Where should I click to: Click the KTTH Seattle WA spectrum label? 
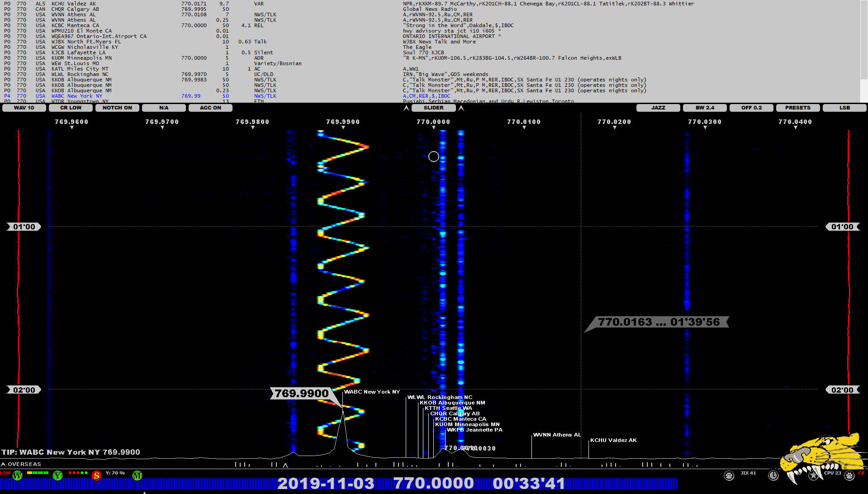point(448,408)
